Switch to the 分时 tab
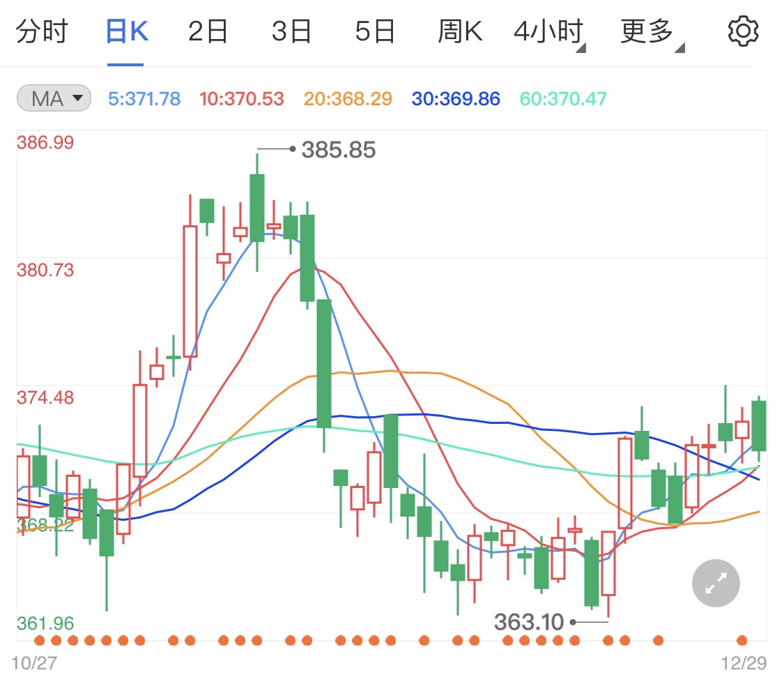The image size is (784, 686). tap(42, 31)
